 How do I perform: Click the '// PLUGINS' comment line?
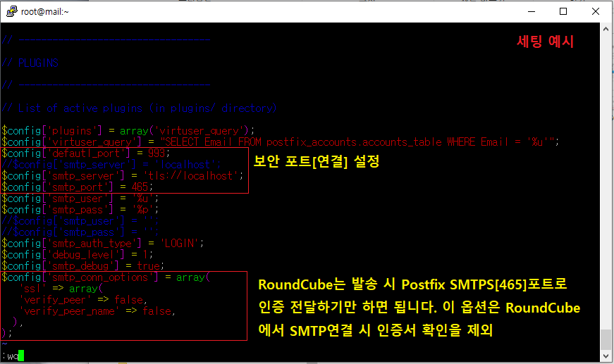pyautogui.click(x=30, y=63)
